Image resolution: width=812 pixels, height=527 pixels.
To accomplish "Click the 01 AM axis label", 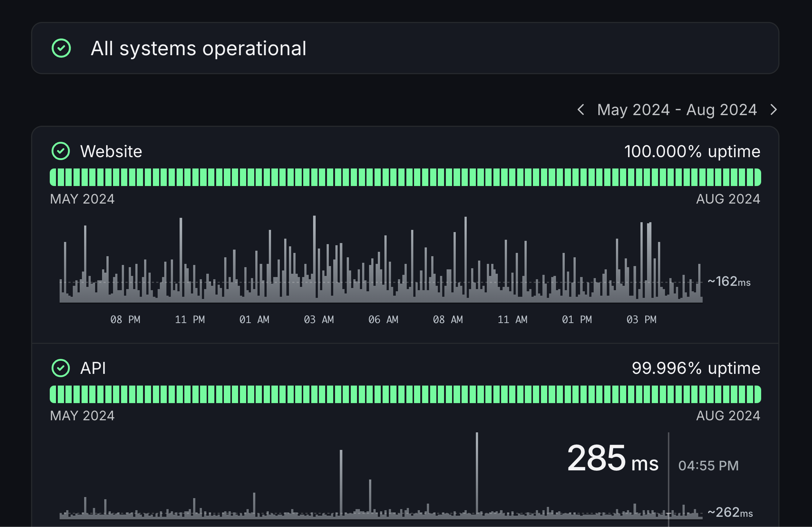I will [254, 319].
